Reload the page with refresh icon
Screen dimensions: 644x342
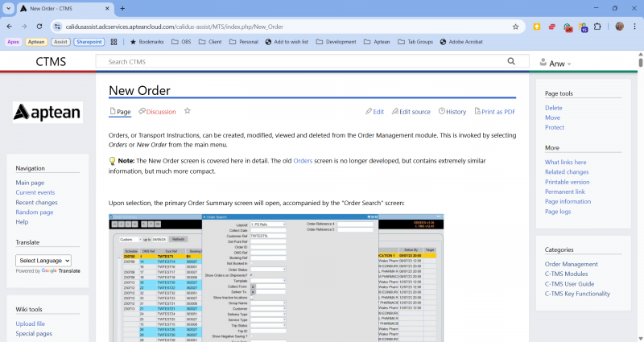39,27
